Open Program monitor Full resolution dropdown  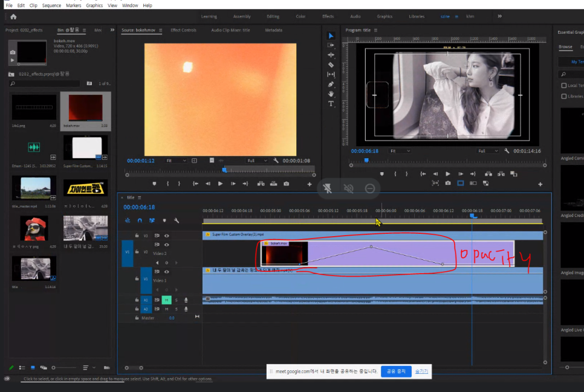coord(488,151)
